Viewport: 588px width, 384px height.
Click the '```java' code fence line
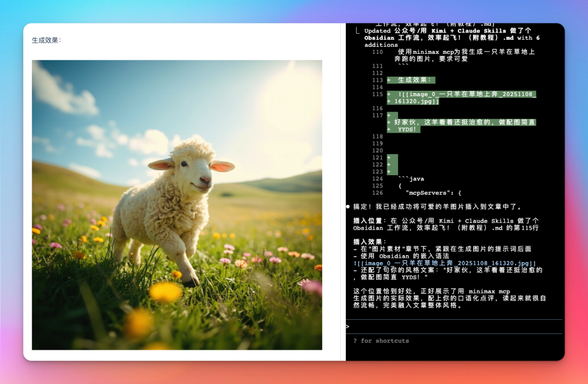411,179
